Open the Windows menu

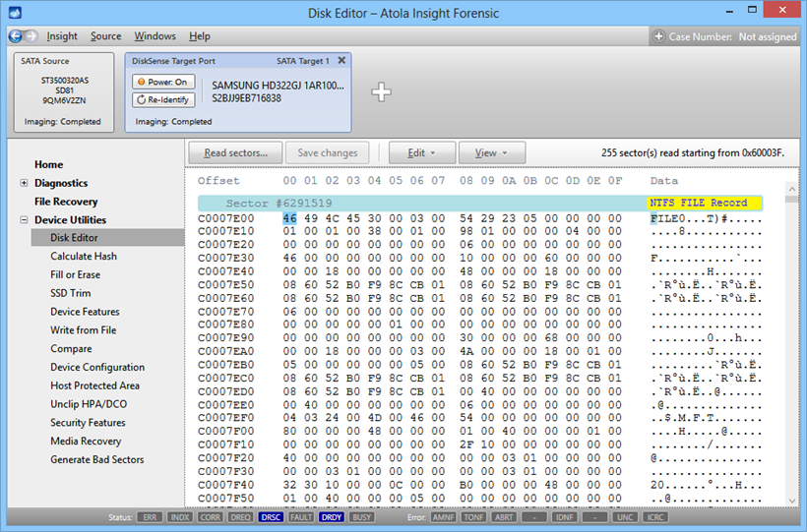[x=155, y=36]
